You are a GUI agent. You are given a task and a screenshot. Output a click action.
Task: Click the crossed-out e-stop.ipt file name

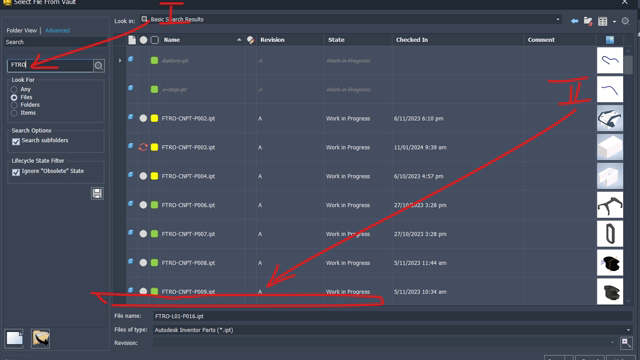pyautogui.click(x=174, y=89)
